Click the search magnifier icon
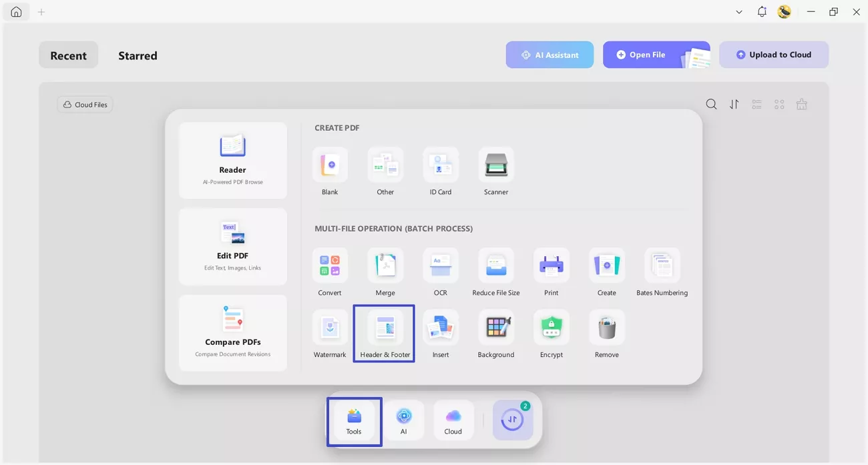The image size is (868, 465). click(x=712, y=104)
